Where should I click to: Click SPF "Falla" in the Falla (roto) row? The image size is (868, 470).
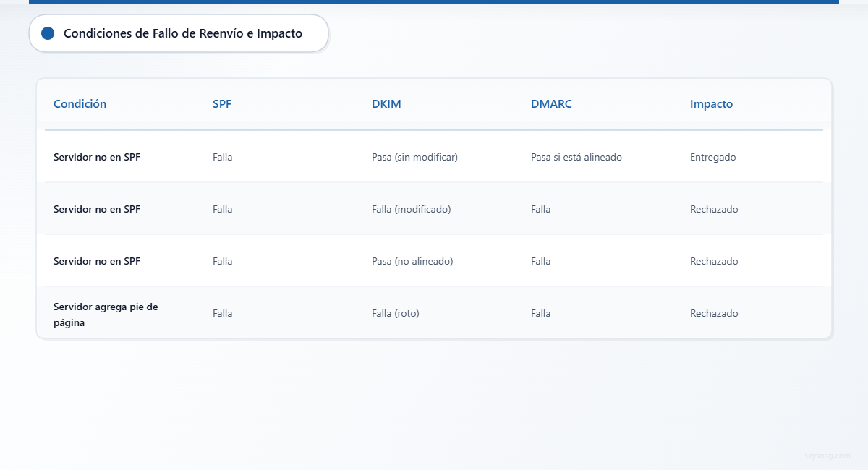pyautogui.click(x=223, y=313)
